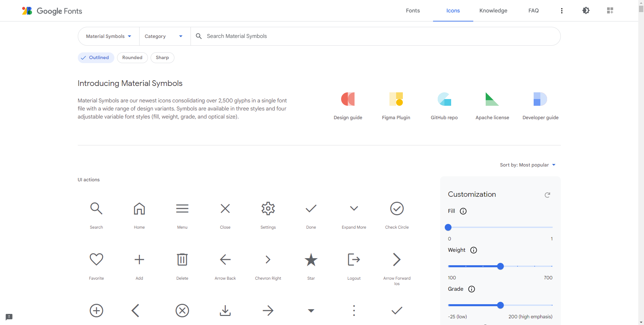Select the right arrow icon in third row
This screenshot has height=325, width=644.
point(268,311)
